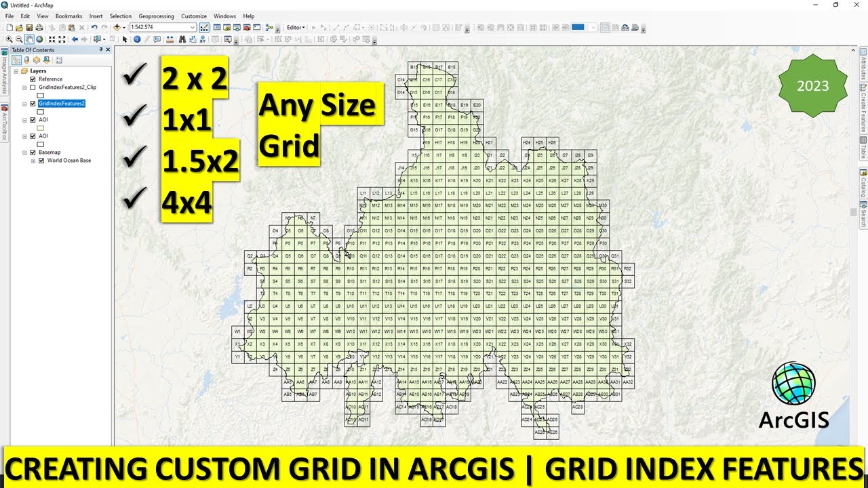Open the Geoprocessing menu
Image resolution: width=868 pixels, height=488 pixels.
[156, 16]
